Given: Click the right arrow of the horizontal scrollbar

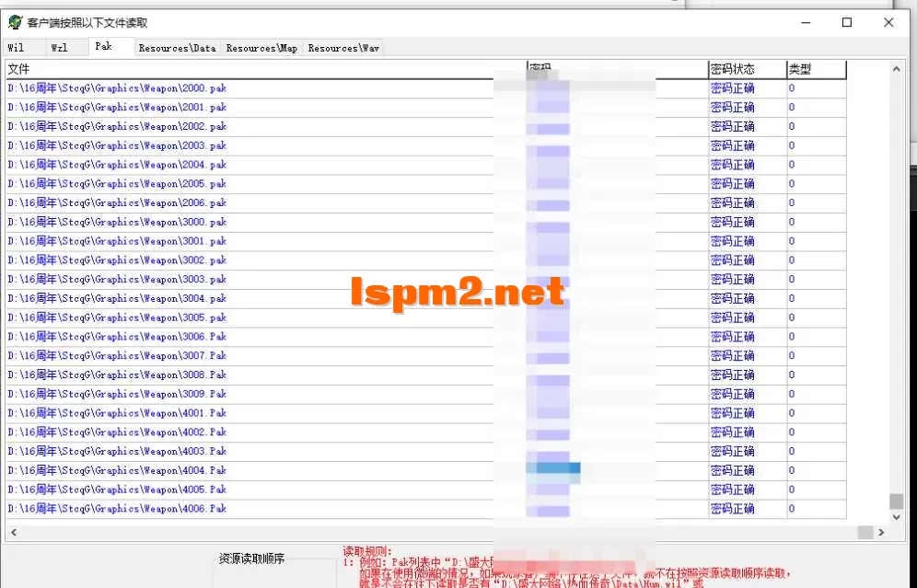Looking at the screenshot, I should (881, 533).
